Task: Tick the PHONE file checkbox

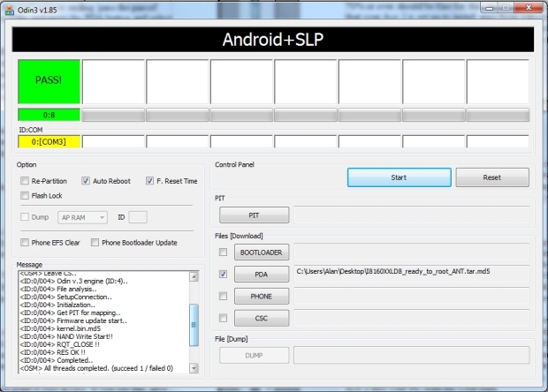Action: point(223,296)
